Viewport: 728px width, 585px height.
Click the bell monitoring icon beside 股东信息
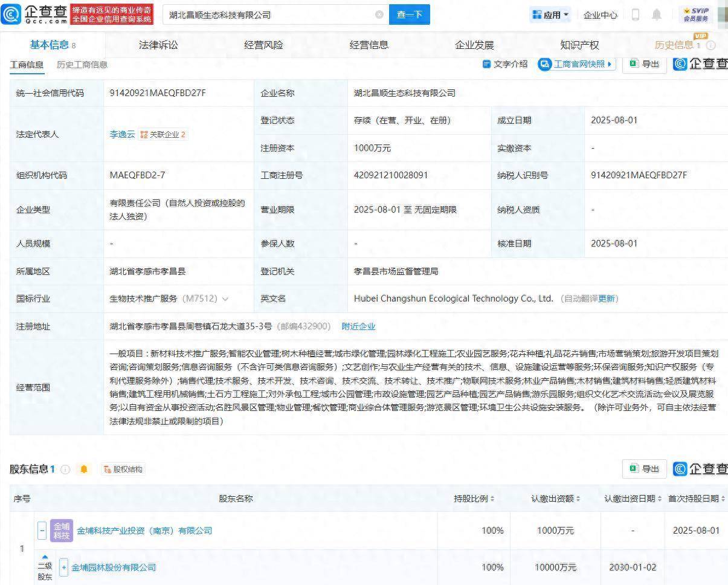84,469
